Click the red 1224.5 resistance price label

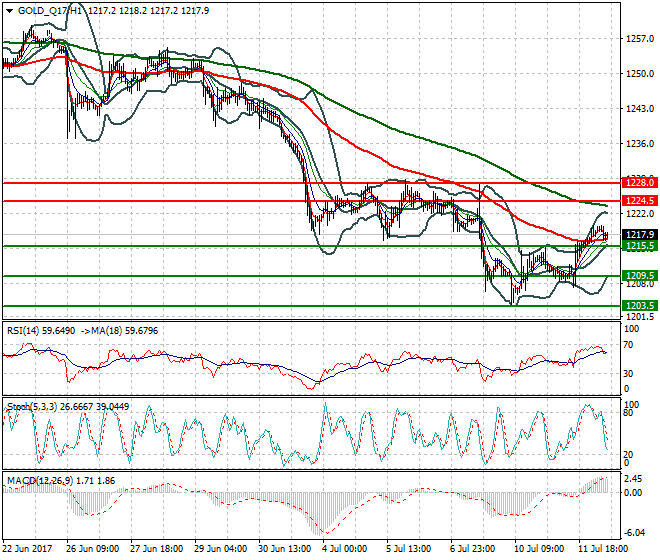pyautogui.click(x=639, y=200)
